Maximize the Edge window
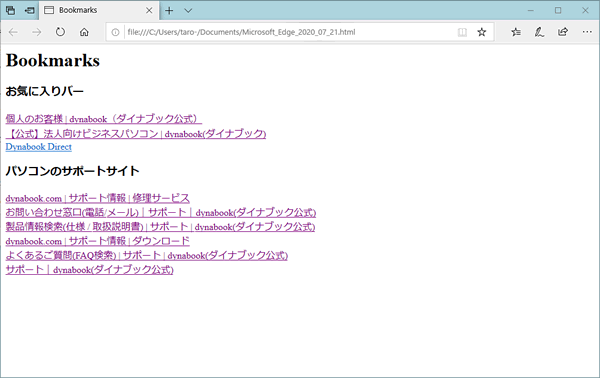 point(558,10)
